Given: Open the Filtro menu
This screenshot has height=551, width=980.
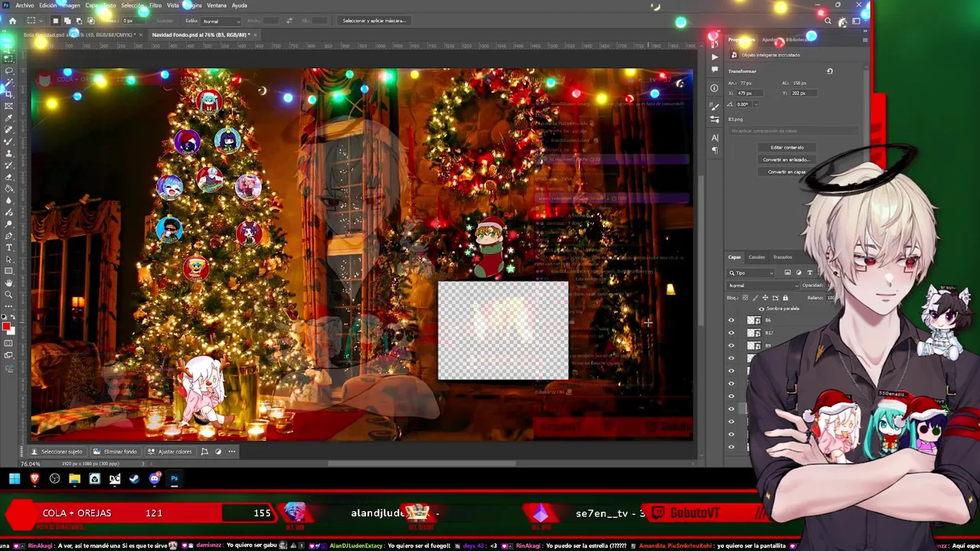Looking at the screenshot, I should pos(155,5).
